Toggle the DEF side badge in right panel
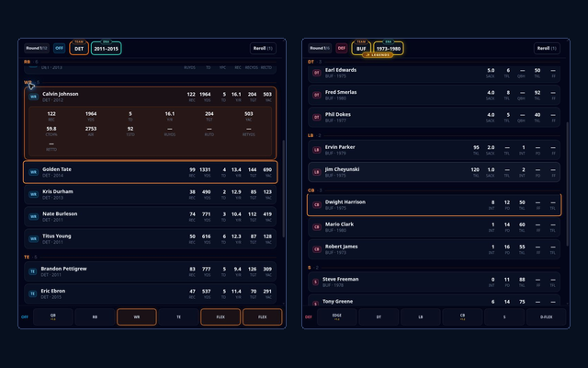The height and width of the screenshot is (368, 588). pos(342,48)
